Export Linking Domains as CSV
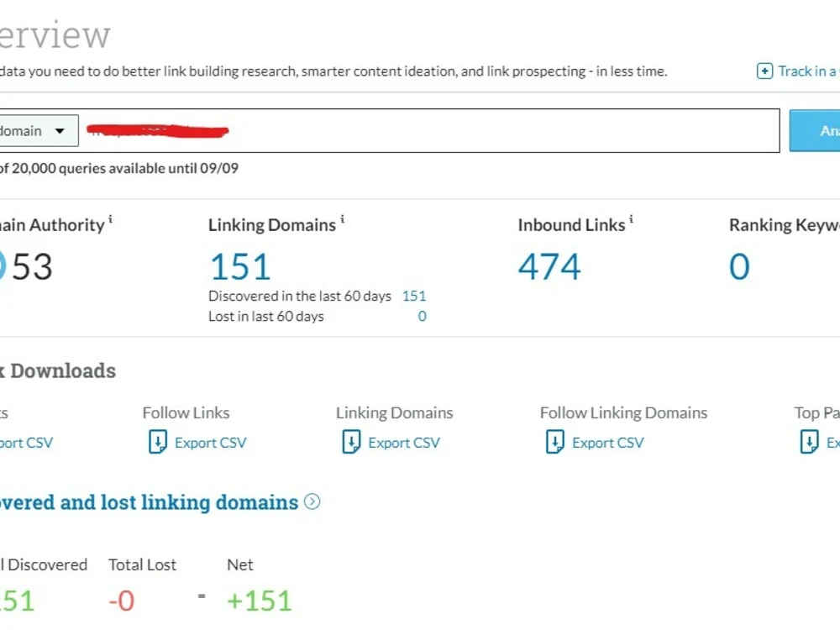 click(x=404, y=443)
